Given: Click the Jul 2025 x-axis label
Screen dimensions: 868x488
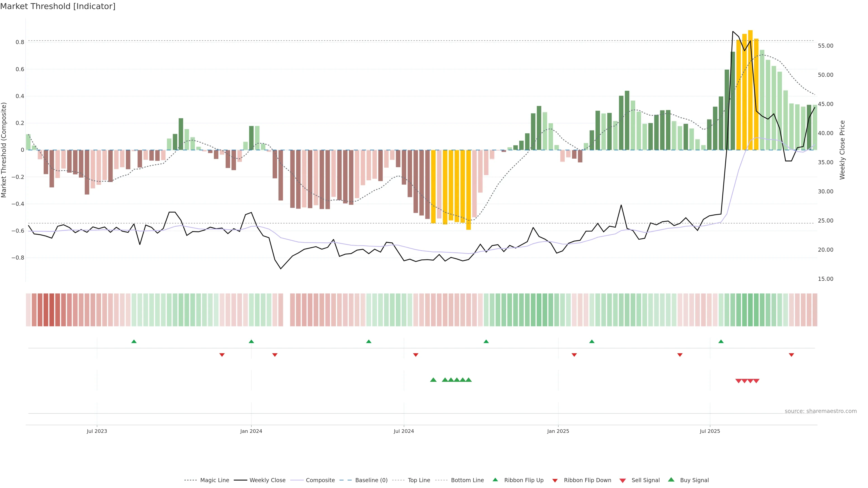Looking at the screenshot, I should (x=710, y=431).
